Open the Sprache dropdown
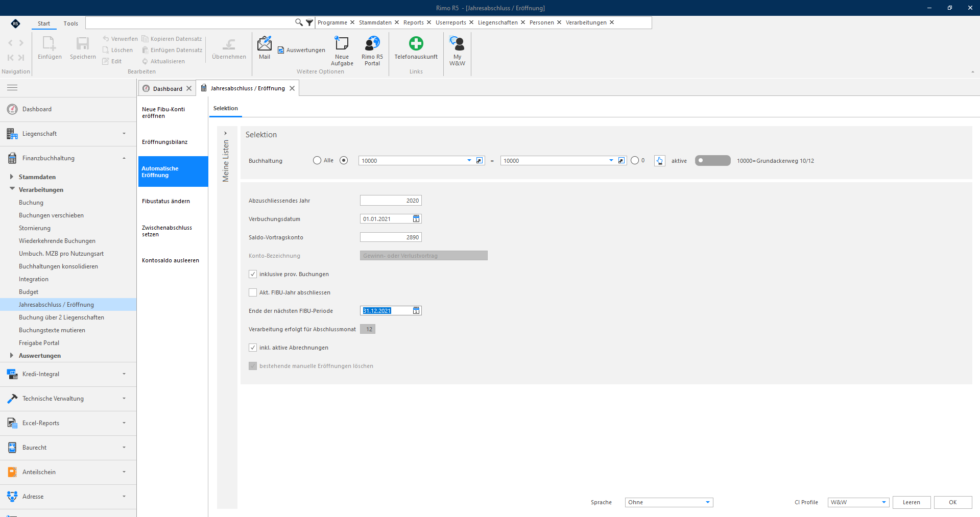 [708, 502]
